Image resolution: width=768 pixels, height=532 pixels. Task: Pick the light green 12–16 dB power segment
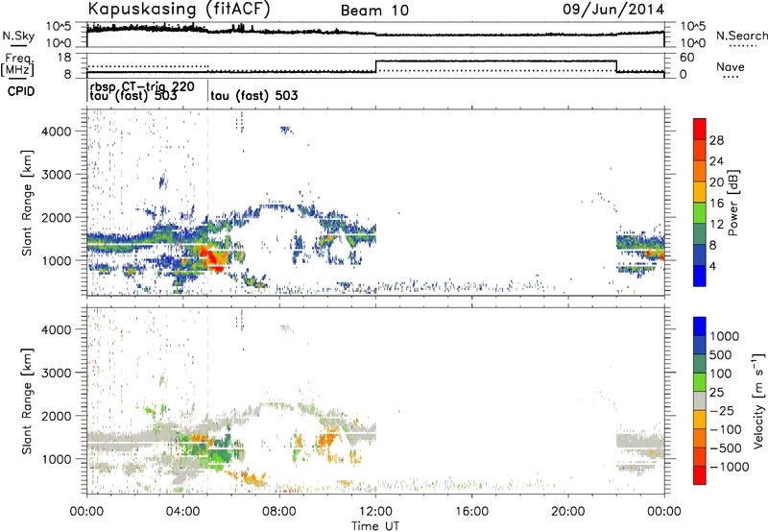click(x=700, y=213)
